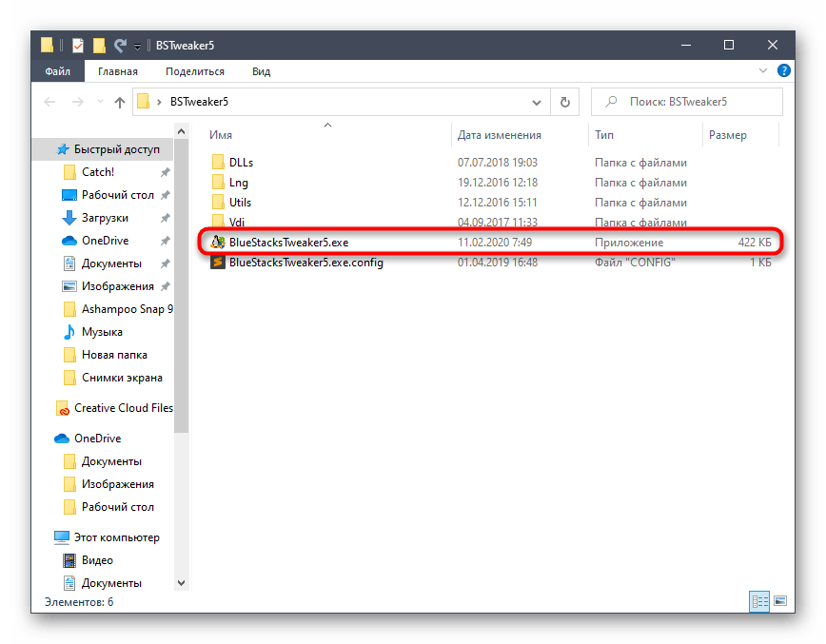Go back using the left arrow
Image resolution: width=826 pixels, height=644 pixels.
pos(49,102)
